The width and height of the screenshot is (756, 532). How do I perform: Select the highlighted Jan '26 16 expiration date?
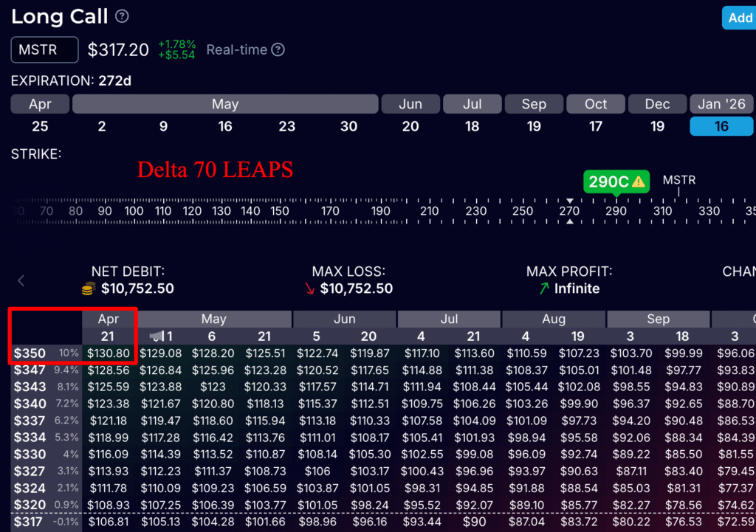tap(721, 126)
